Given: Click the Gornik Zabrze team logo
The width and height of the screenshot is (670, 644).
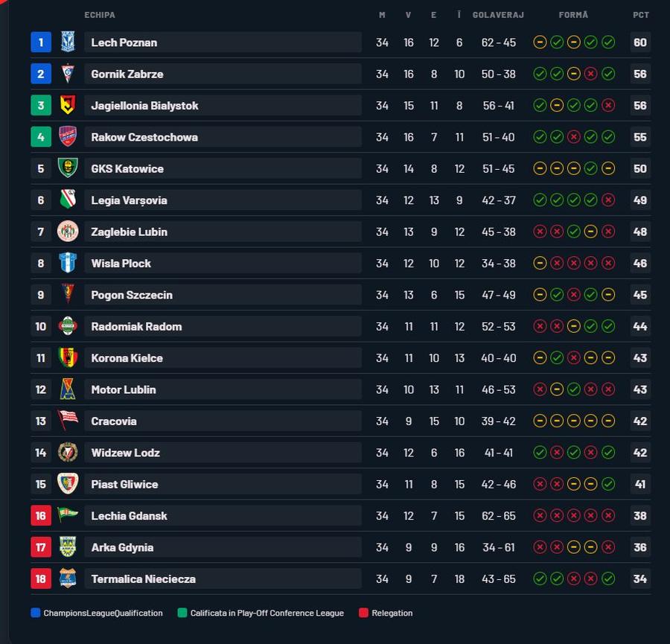Looking at the screenshot, I should pos(68,74).
